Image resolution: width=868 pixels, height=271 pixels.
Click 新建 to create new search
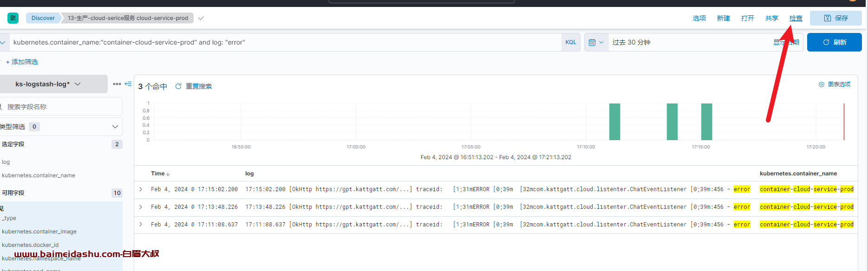click(723, 18)
